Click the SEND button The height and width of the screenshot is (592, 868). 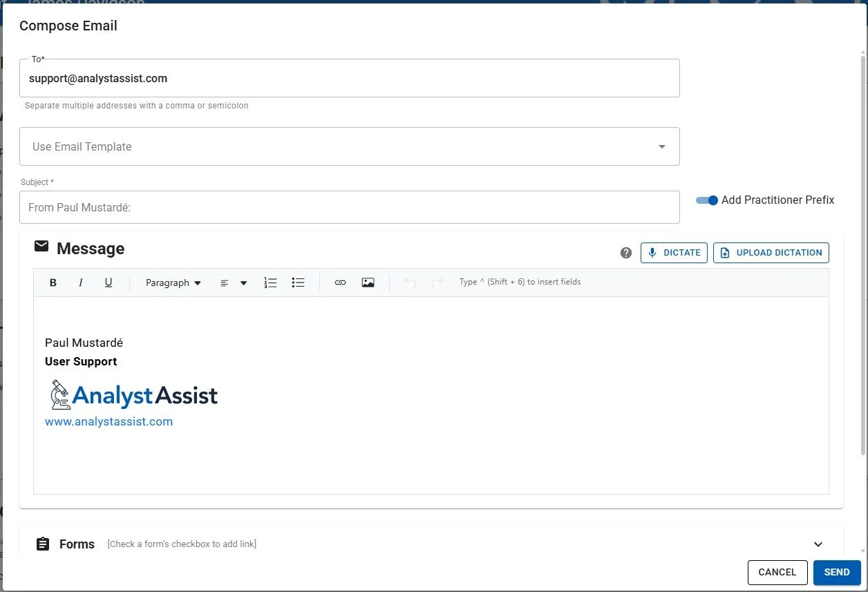[x=837, y=573]
